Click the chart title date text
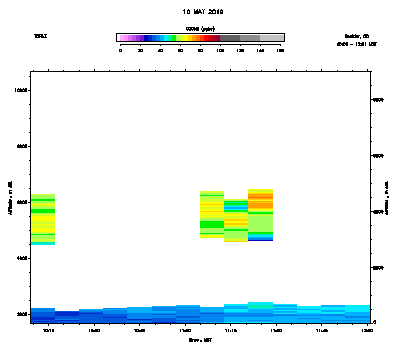This screenshot has height=360, width=400. pos(203,12)
